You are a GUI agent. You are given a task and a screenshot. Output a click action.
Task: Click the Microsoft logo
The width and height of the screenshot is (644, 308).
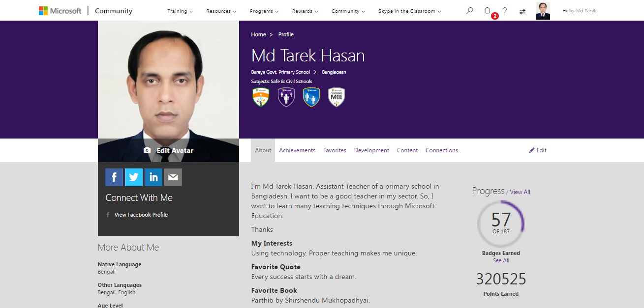pos(60,11)
